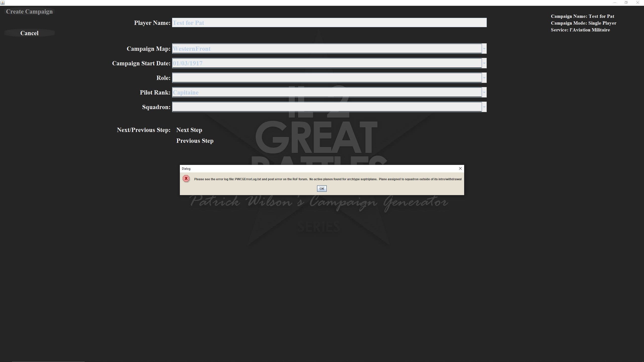
Task: Minimize the application window
Action: click(x=615, y=3)
